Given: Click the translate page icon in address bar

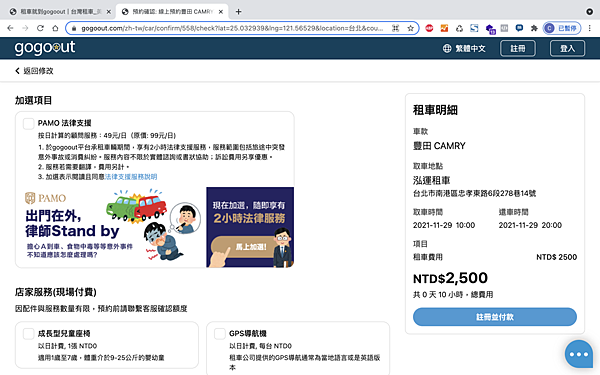Looking at the screenshot, I should click(x=396, y=28).
